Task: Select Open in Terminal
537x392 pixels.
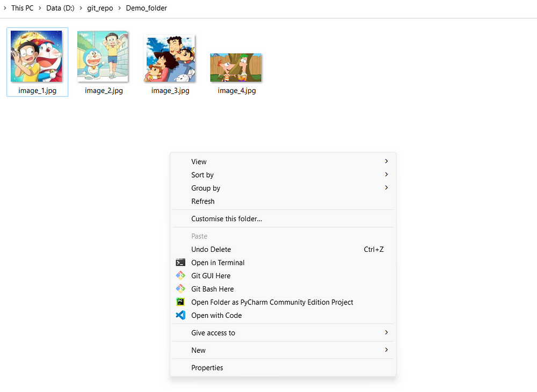Action: (x=283, y=263)
